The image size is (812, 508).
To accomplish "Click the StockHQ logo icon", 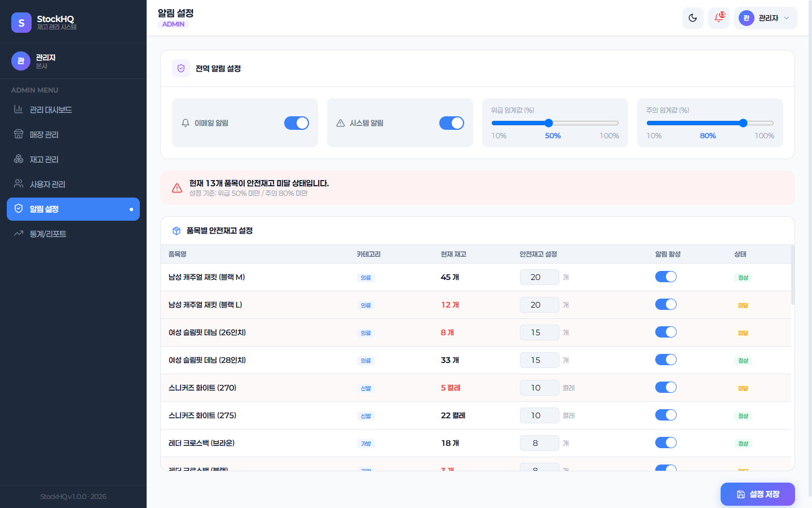I will (x=21, y=23).
